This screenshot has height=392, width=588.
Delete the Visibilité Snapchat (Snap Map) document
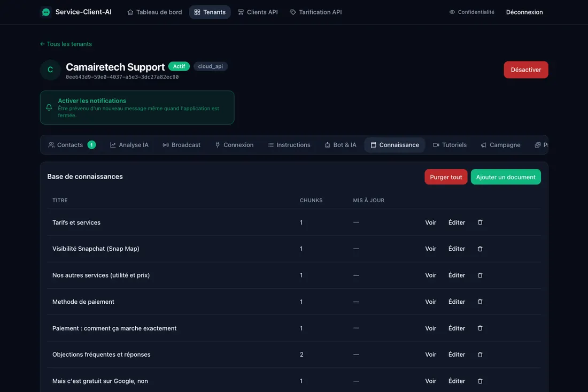pyautogui.click(x=480, y=249)
